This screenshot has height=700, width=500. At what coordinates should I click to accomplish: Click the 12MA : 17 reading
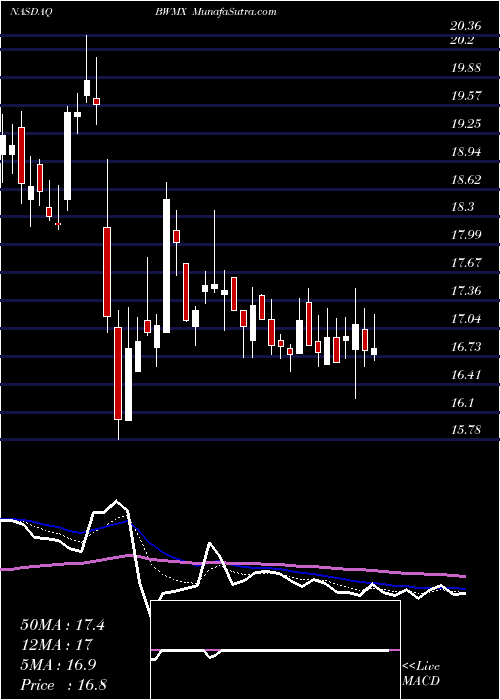point(56,645)
